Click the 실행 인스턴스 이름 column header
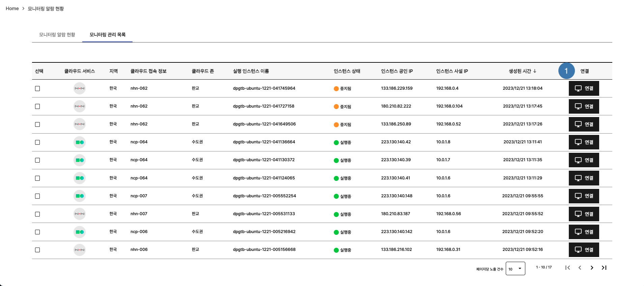Viewport: 644px width, 286px height. click(x=251, y=71)
